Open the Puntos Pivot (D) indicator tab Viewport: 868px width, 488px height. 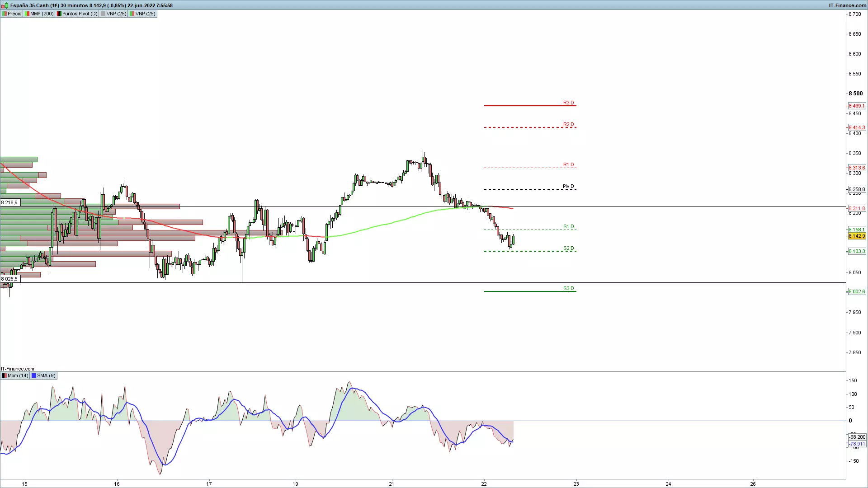[x=77, y=14]
